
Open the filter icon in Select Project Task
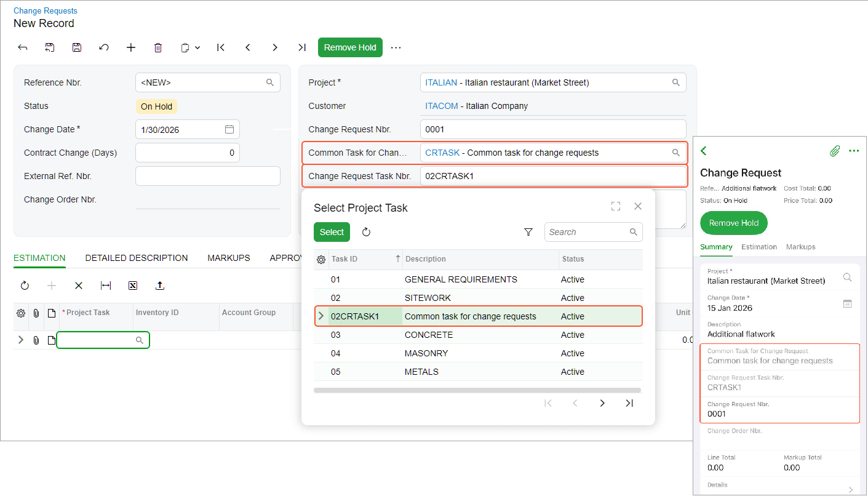(x=528, y=232)
